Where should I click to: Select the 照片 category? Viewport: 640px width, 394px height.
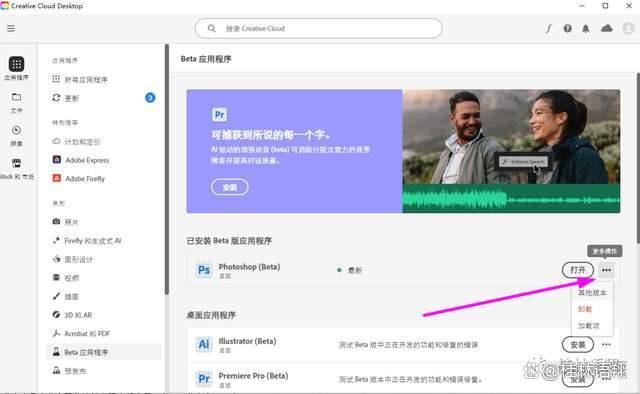(x=65, y=222)
